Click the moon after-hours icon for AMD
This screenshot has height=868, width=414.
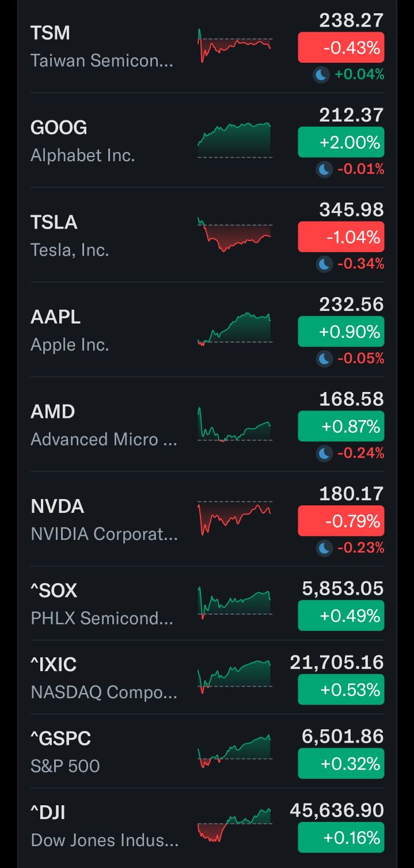pos(325,454)
